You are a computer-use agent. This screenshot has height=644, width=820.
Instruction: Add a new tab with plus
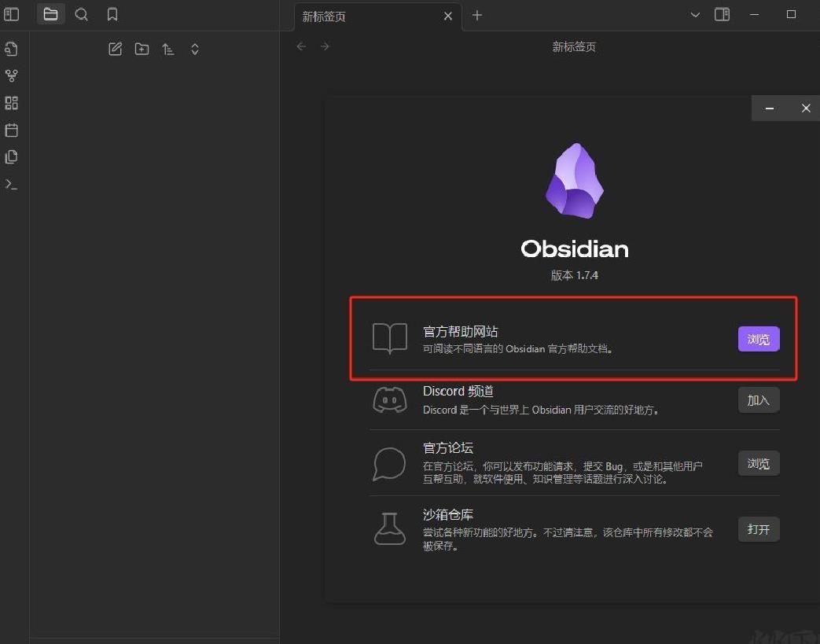[477, 15]
